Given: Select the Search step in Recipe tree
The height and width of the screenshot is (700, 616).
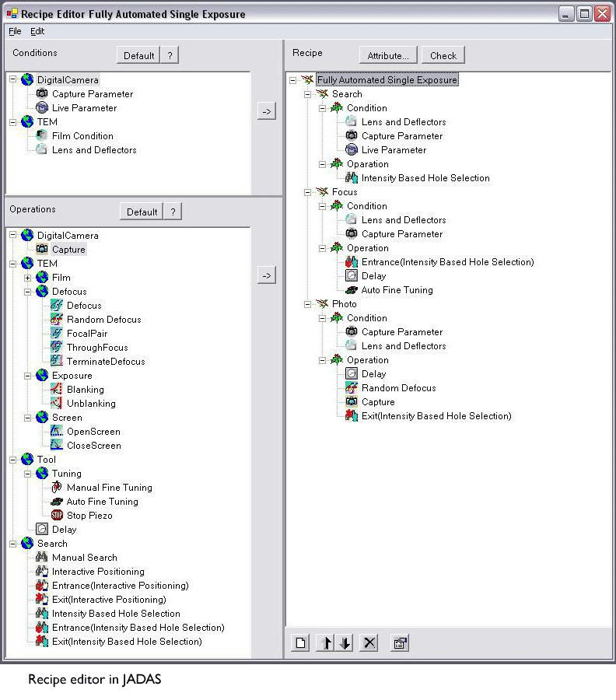Looking at the screenshot, I should (347, 94).
